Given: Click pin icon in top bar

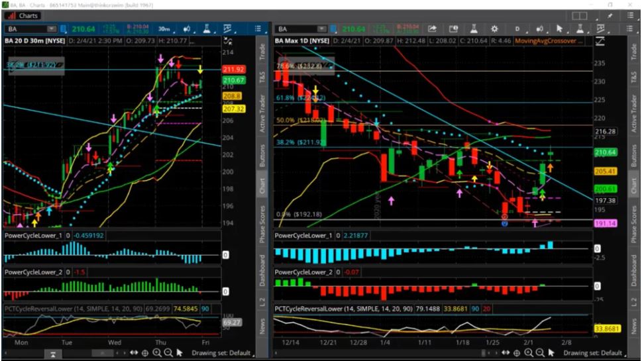Looking at the screenshot, I should click(610, 16).
